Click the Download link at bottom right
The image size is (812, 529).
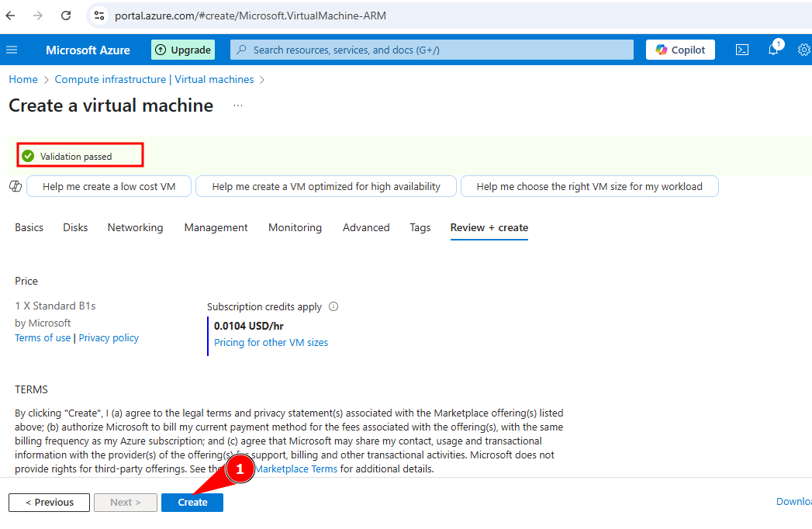pyautogui.click(x=794, y=501)
